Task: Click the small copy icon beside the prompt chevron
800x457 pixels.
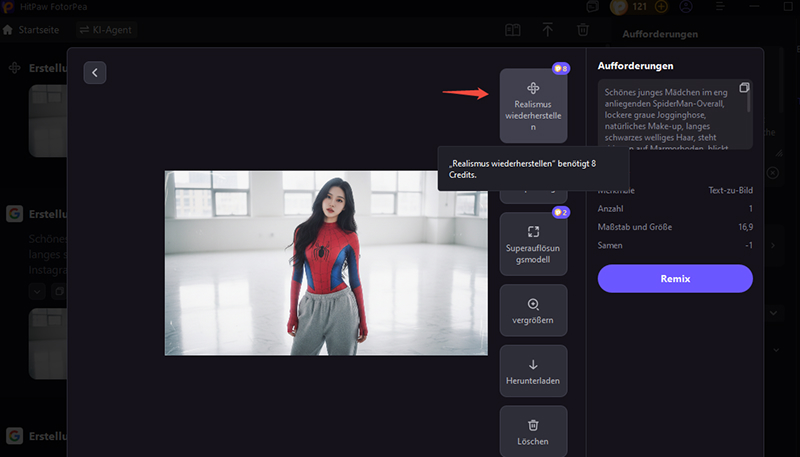Action: 59,291
